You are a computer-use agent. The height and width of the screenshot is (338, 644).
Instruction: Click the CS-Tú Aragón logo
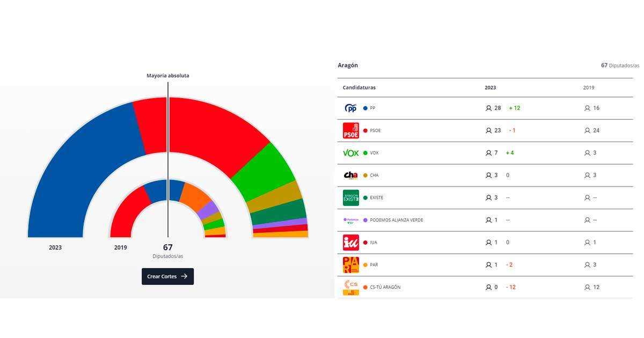(x=350, y=287)
